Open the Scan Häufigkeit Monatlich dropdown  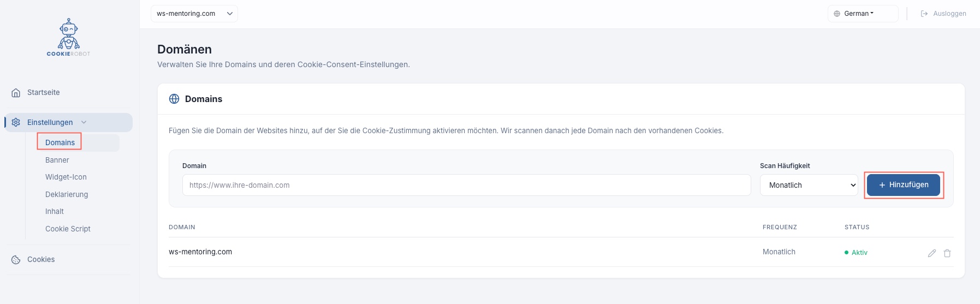pyautogui.click(x=809, y=185)
